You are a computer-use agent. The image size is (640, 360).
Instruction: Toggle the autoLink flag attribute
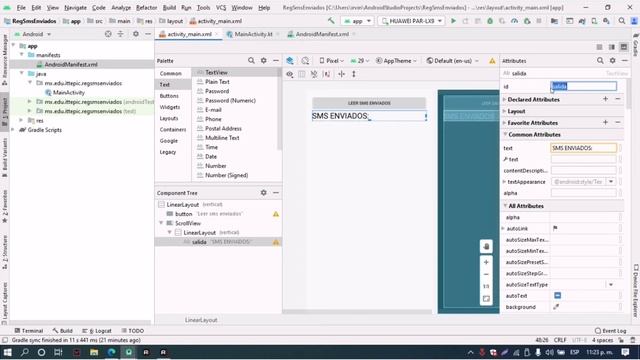[555, 228]
